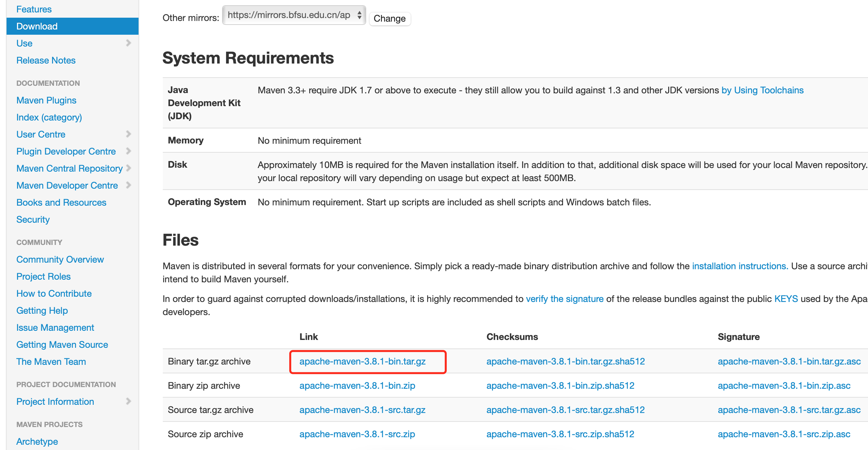868x450 pixels.
Task: Open the Use sidebar link
Action: 24,43
